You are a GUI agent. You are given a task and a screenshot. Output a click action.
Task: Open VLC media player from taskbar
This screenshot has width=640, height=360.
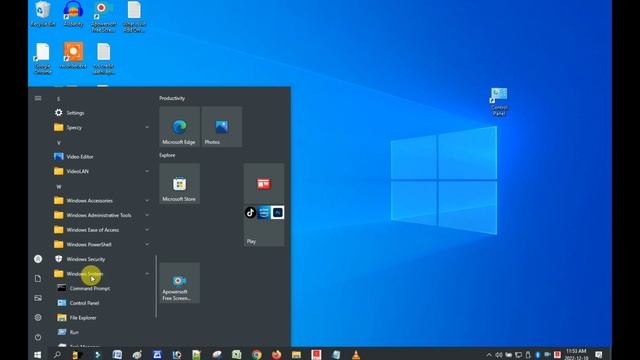356,355
